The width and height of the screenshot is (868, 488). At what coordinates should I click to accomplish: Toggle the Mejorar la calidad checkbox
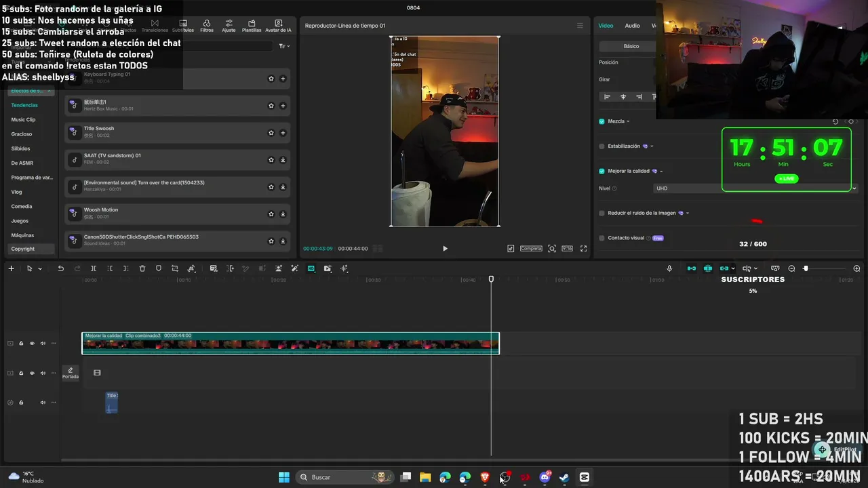[601, 171]
